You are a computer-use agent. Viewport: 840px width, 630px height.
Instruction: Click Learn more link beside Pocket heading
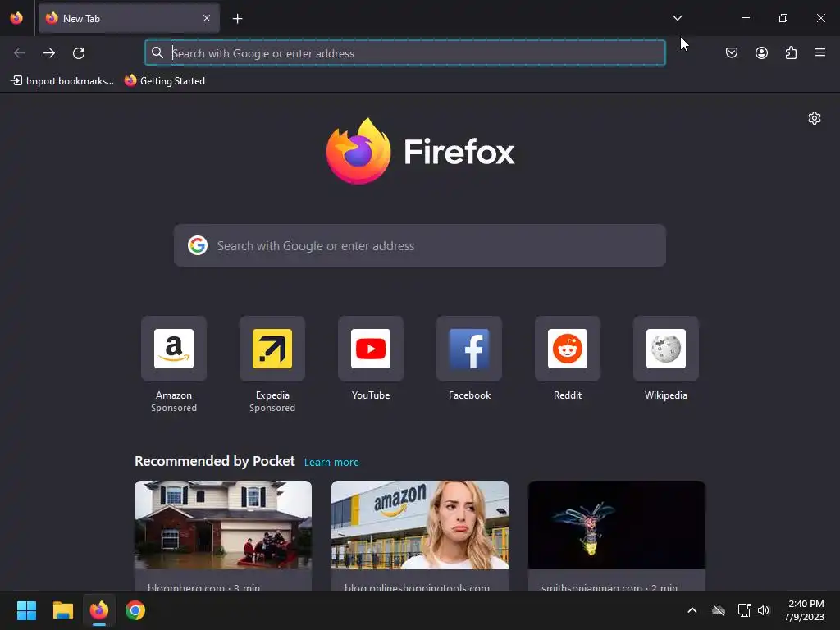tap(331, 463)
